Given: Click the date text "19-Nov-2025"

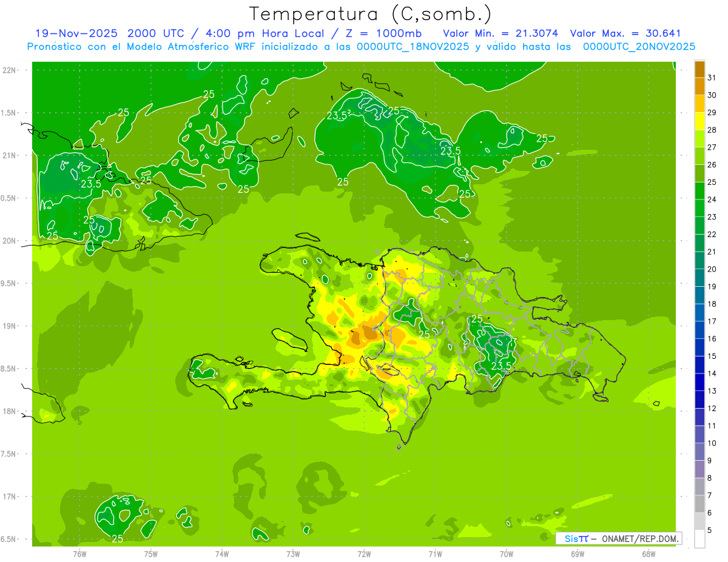Looking at the screenshot, I should coord(76,33).
